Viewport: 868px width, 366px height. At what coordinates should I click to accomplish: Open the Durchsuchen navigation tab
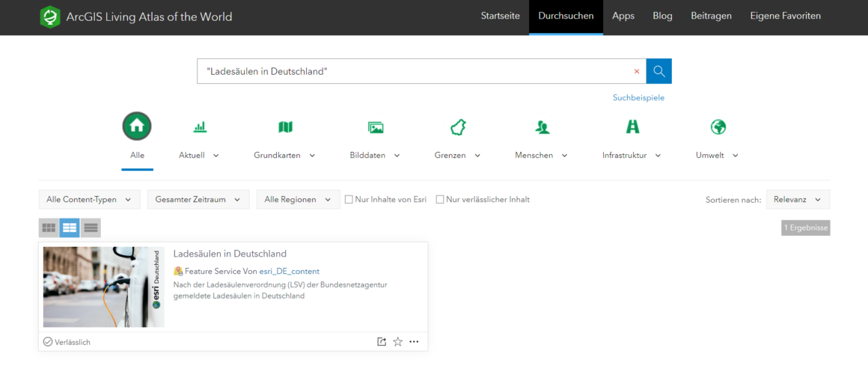566,16
